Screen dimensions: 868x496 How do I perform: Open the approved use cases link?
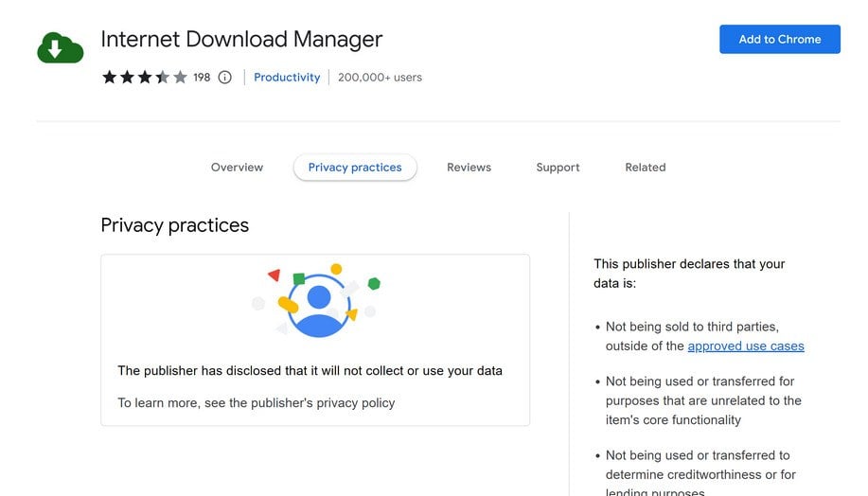tap(746, 346)
